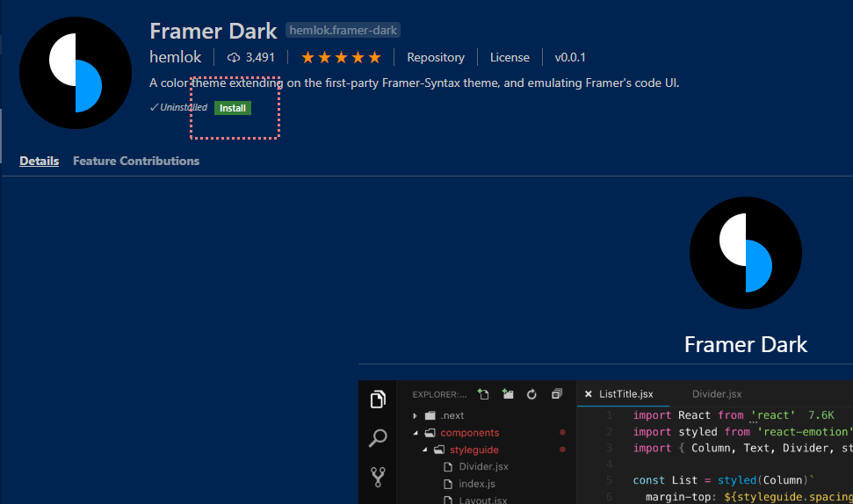Click the hemlok.framer-dark identifier badge
This screenshot has width=853, height=504.
coord(343,31)
